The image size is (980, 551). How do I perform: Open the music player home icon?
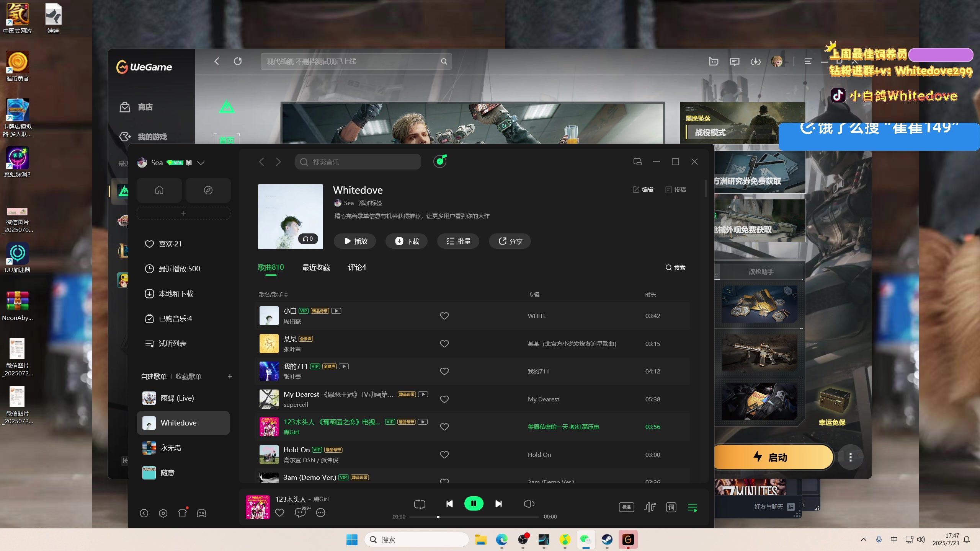159,190
